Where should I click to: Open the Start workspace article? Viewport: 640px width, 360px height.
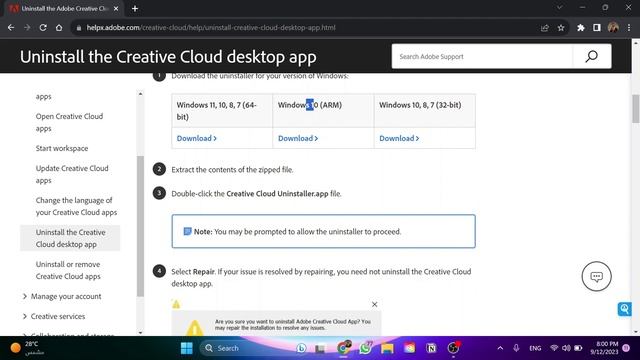62,148
